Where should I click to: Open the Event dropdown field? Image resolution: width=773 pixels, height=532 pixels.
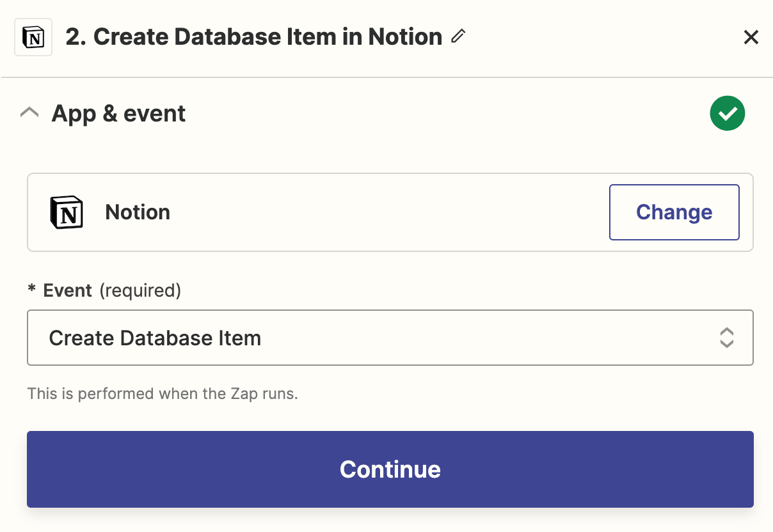coord(390,338)
